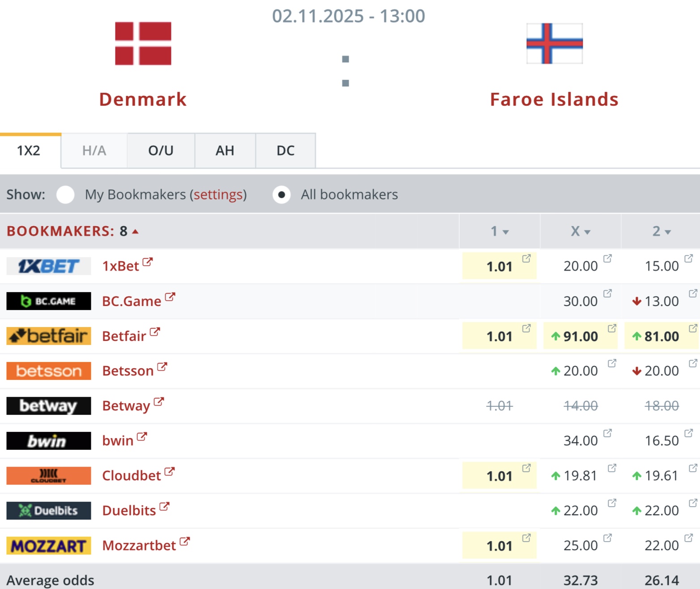Open external link icon beside BC.Game
700x589 pixels.
[x=170, y=297]
